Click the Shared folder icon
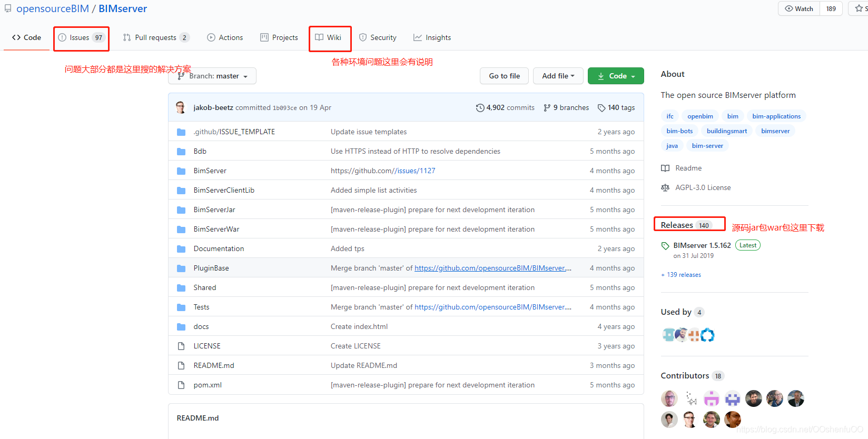This screenshot has height=439, width=868. [x=181, y=287]
